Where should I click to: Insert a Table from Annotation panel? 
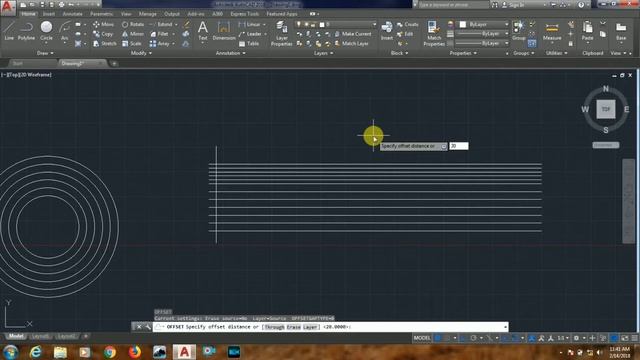tap(249, 43)
